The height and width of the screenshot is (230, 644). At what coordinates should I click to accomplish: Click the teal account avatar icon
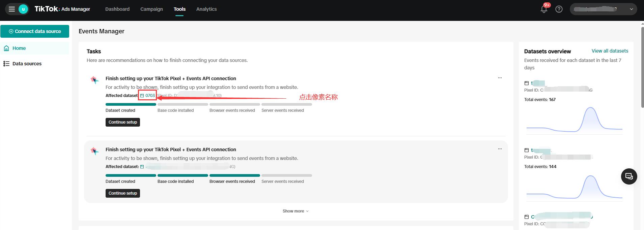23,9
